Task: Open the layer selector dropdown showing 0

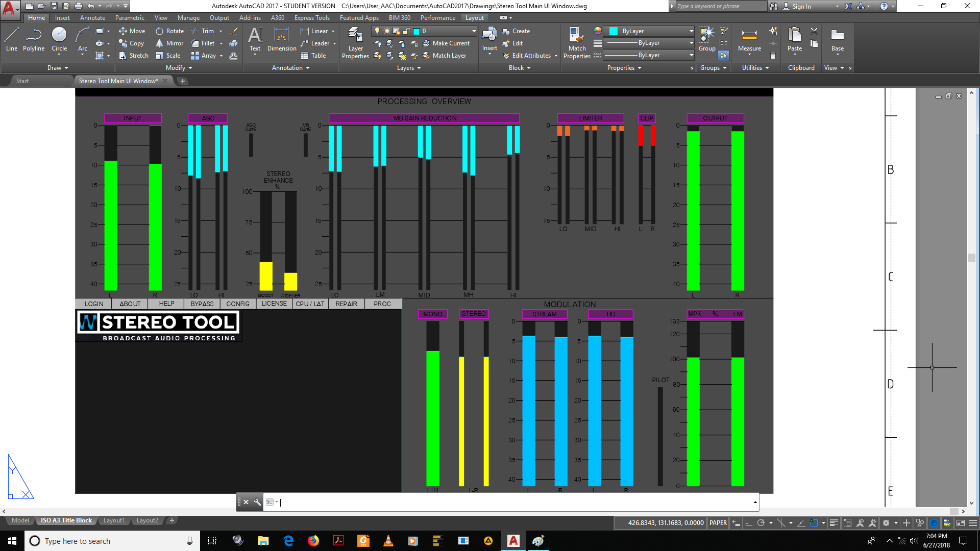Action: [x=424, y=31]
